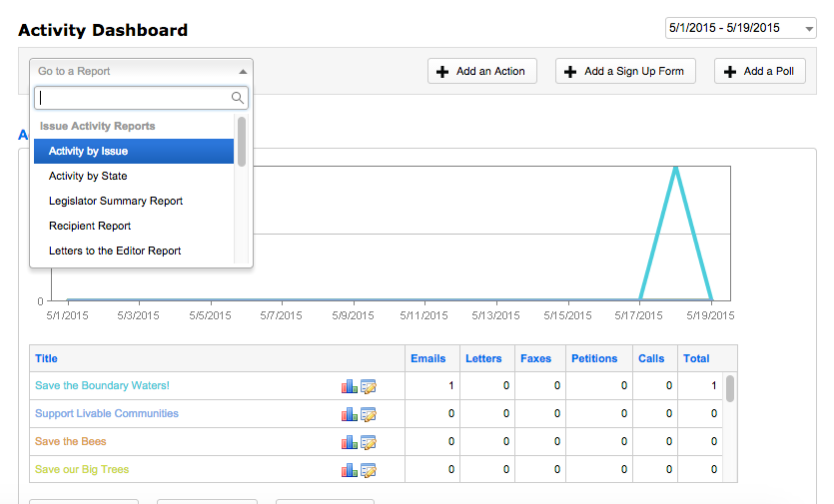834x504 pixels.
Task: Click the search magnifier icon in report dropdown
Action: click(238, 98)
